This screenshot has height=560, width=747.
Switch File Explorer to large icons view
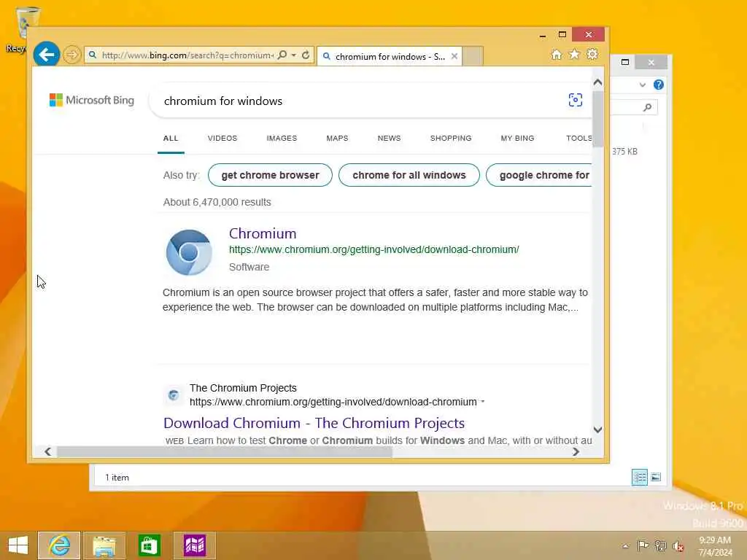tap(656, 477)
